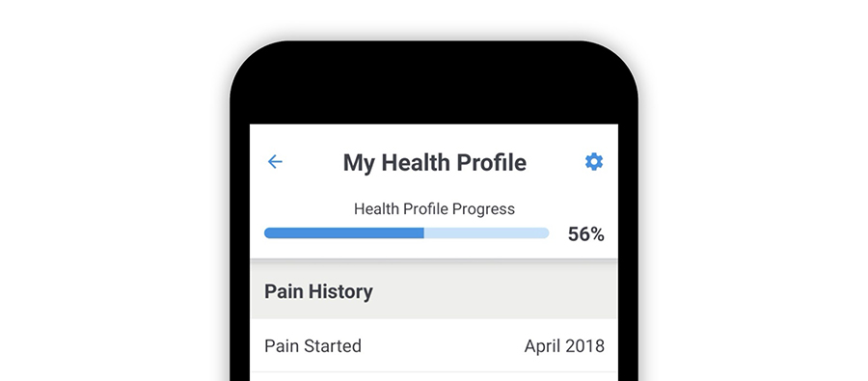This screenshot has height=381, width=868.
Task: Tap the blue back arrow icon
Action: [275, 162]
